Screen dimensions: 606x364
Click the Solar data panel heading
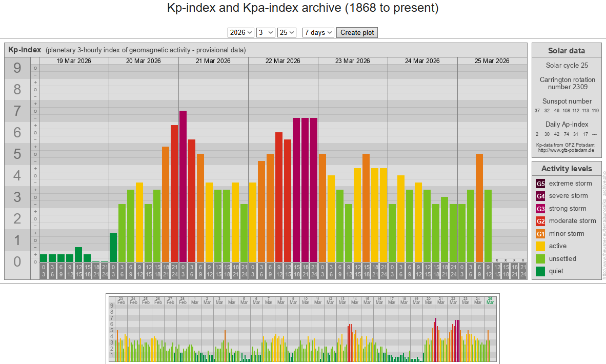click(567, 51)
